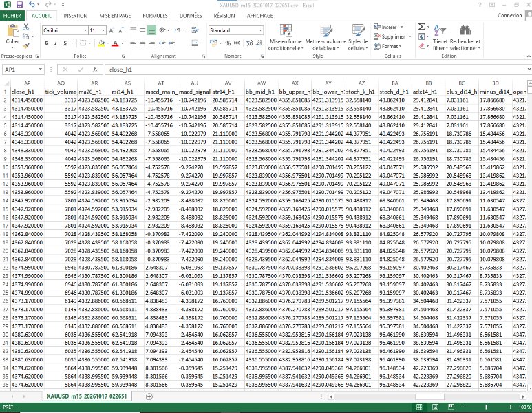
Task: Click the wrap text icon
Action: coord(195,30)
